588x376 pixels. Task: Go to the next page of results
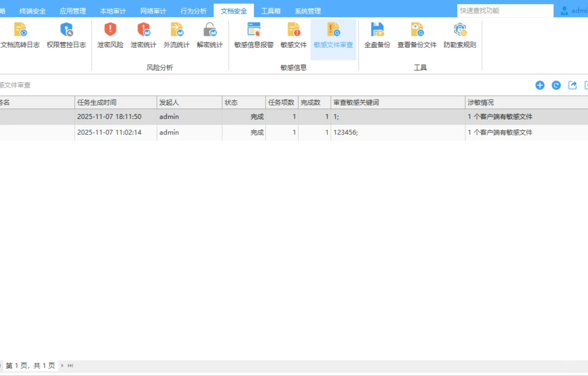(62, 365)
